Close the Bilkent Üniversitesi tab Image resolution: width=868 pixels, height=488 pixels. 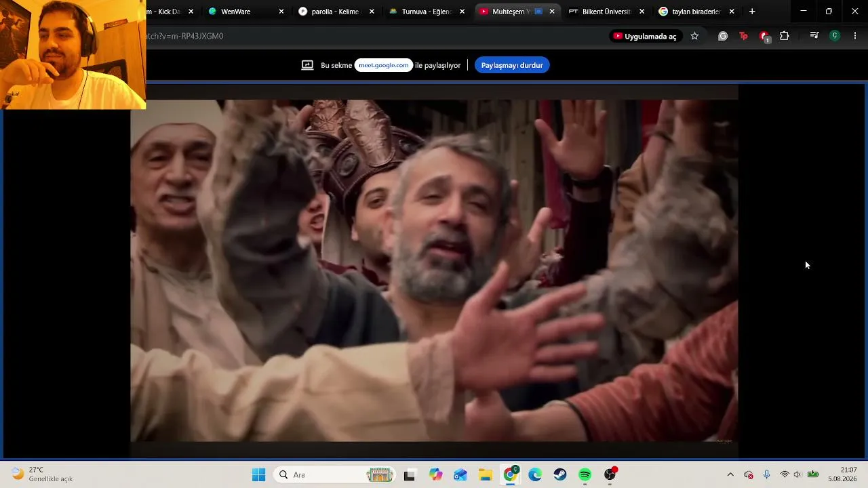[642, 12]
